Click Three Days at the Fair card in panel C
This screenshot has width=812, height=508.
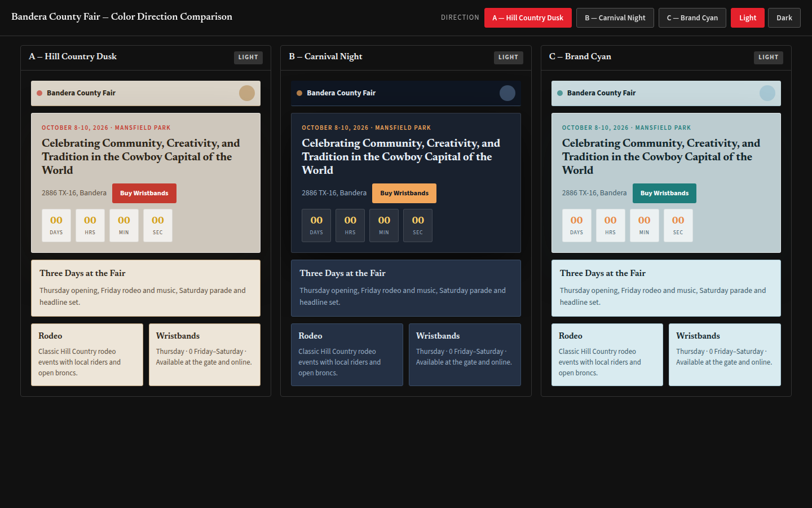(x=666, y=288)
